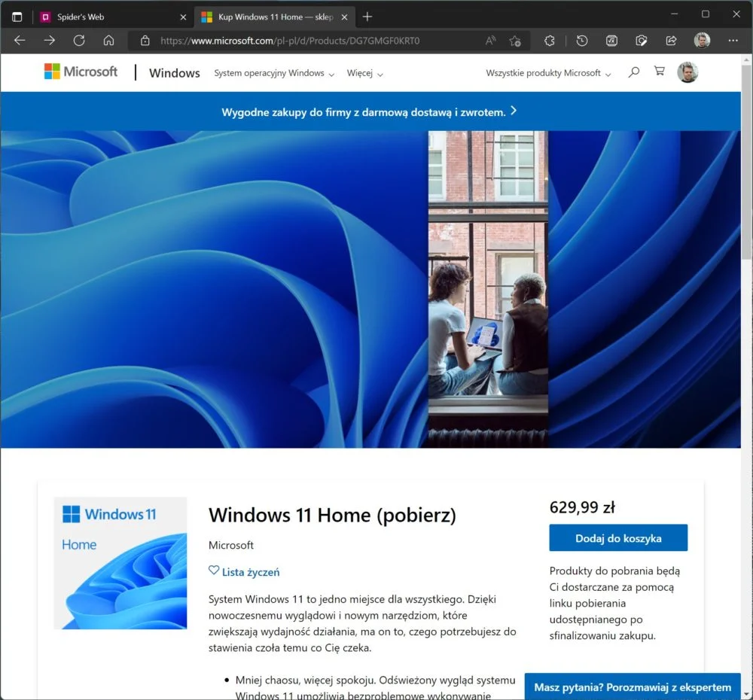This screenshot has height=700, width=753.
Task: Open the browser history clock icon
Action: tap(582, 41)
